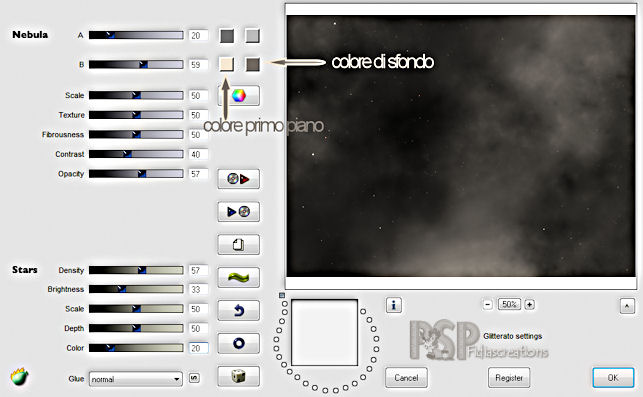Image resolution: width=643 pixels, height=397 pixels.
Task: Click Brightness value field 33
Action: (x=198, y=290)
